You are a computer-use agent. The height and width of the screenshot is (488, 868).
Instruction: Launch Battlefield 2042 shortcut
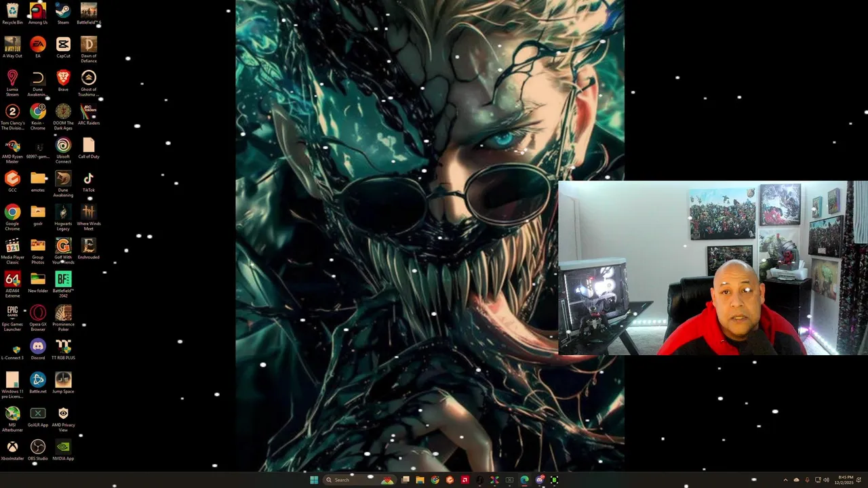point(63,285)
